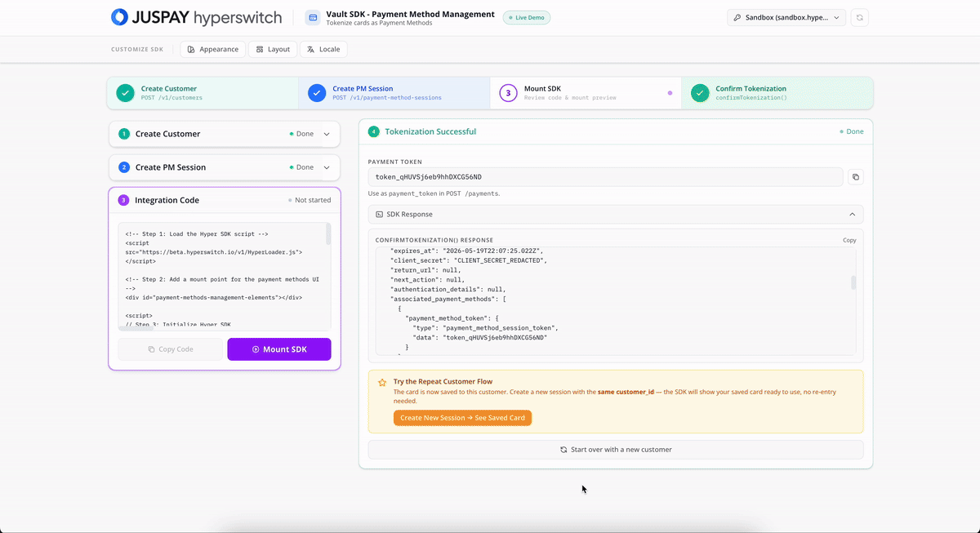Click the Create Customer step 1 badge

(x=124, y=134)
